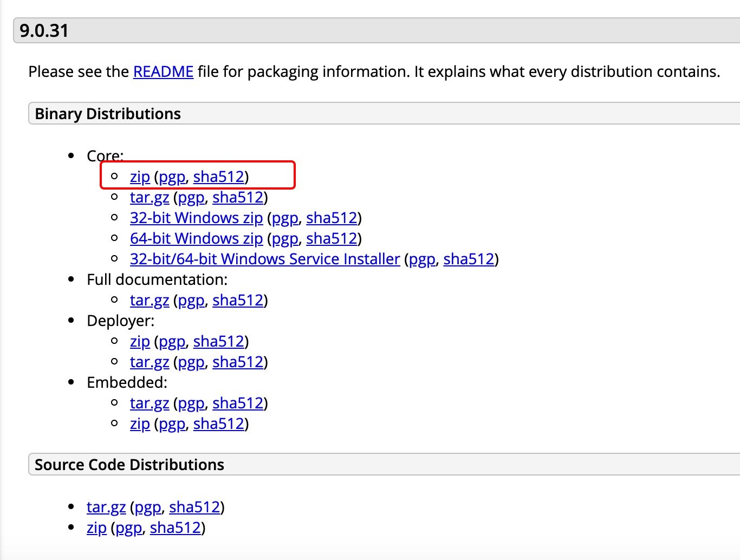
Task: Open pgp for 32-bit Windows zip
Action: (x=285, y=218)
